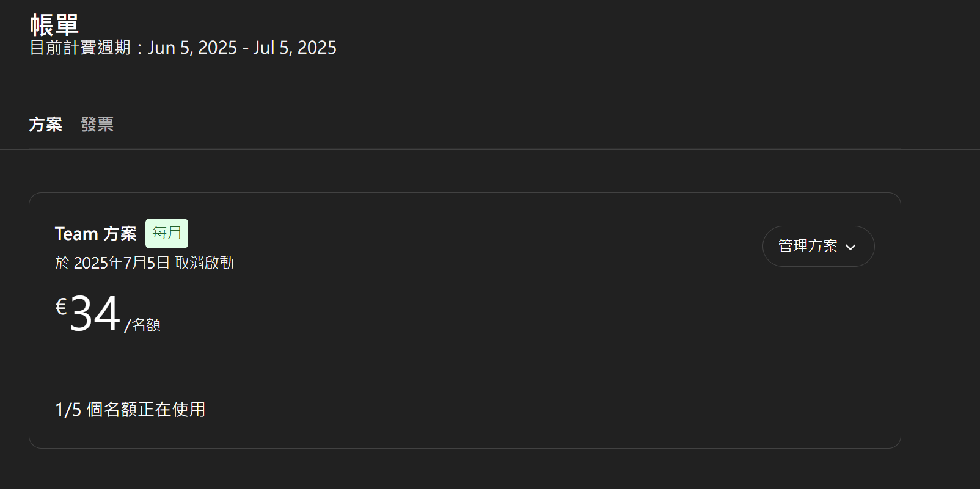Click the green 每月 badge
The height and width of the screenshot is (489, 980).
coord(167,233)
